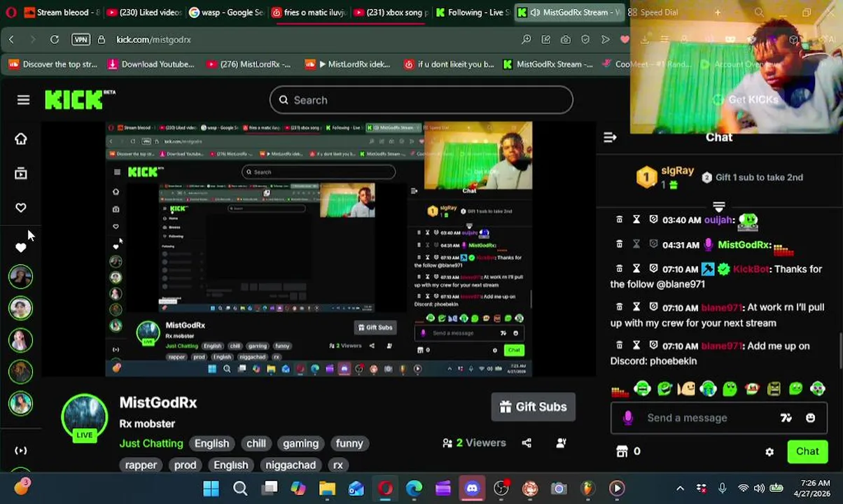Open chat settings gear icon

pyautogui.click(x=769, y=452)
